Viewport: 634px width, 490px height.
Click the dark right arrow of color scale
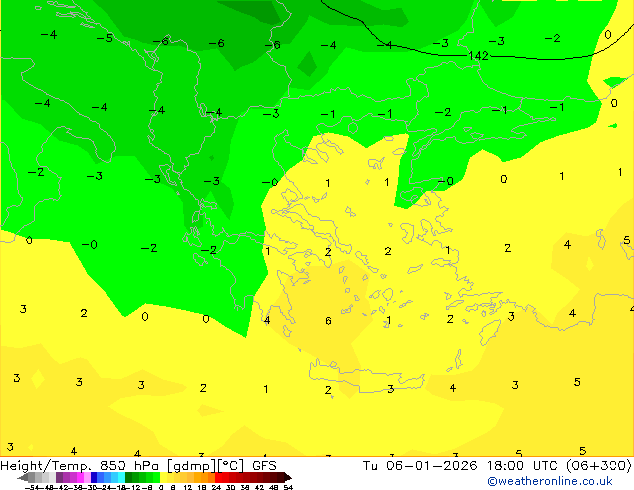point(287,477)
